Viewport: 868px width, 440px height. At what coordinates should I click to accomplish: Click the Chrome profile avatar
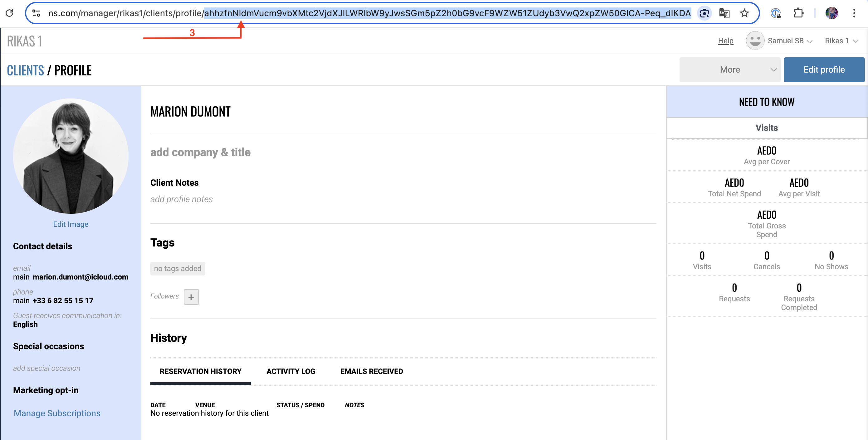[831, 13]
